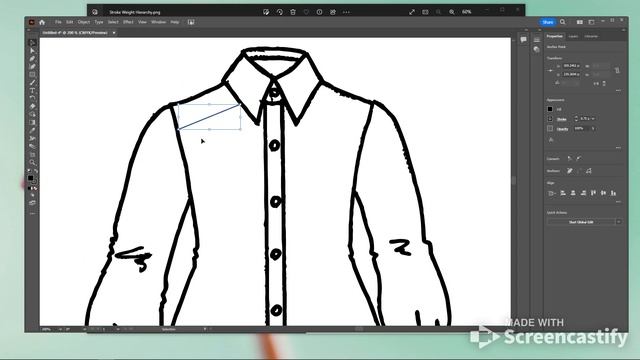Select the Rectangle tool
Viewport: 640px width, 360px height.
tap(33, 75)
